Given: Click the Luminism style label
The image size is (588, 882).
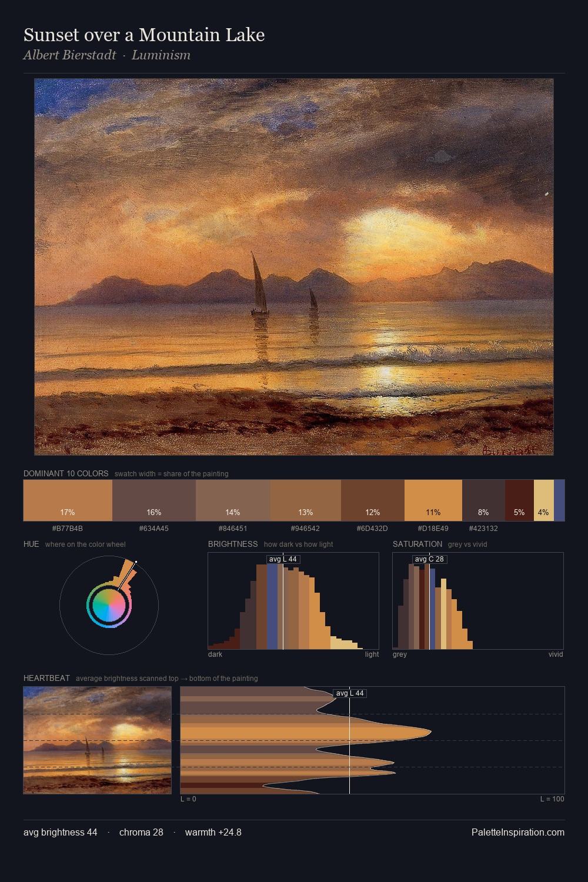Looking at the screenshot, I should 161,55.
